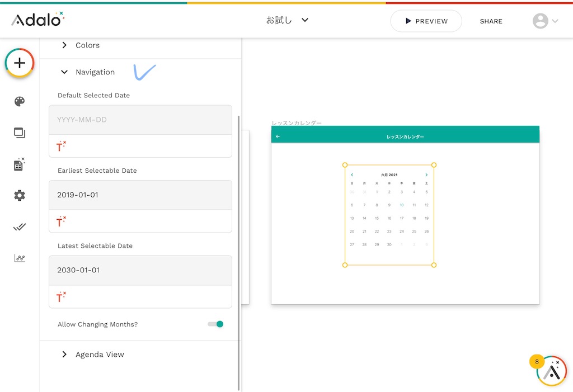Image resolution: width=573 pixels, height=392 pixels.
Task: Open the Settings gear icon
Action: tap(20, 196)
